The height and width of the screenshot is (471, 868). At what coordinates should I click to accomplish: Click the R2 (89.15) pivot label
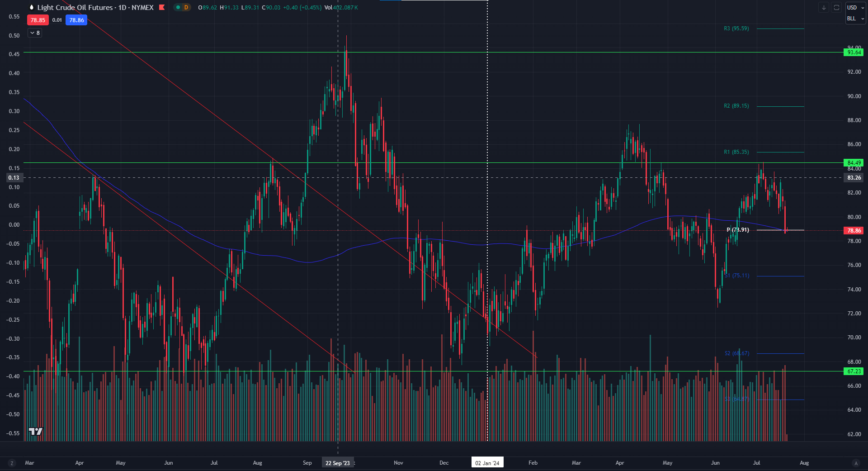click(x=736, y=106)
